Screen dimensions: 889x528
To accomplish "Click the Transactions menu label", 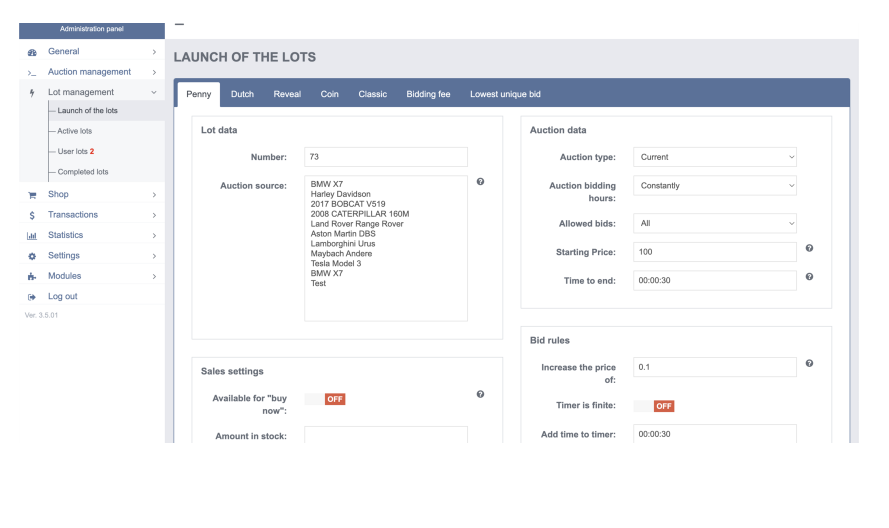I will [73, 214].
